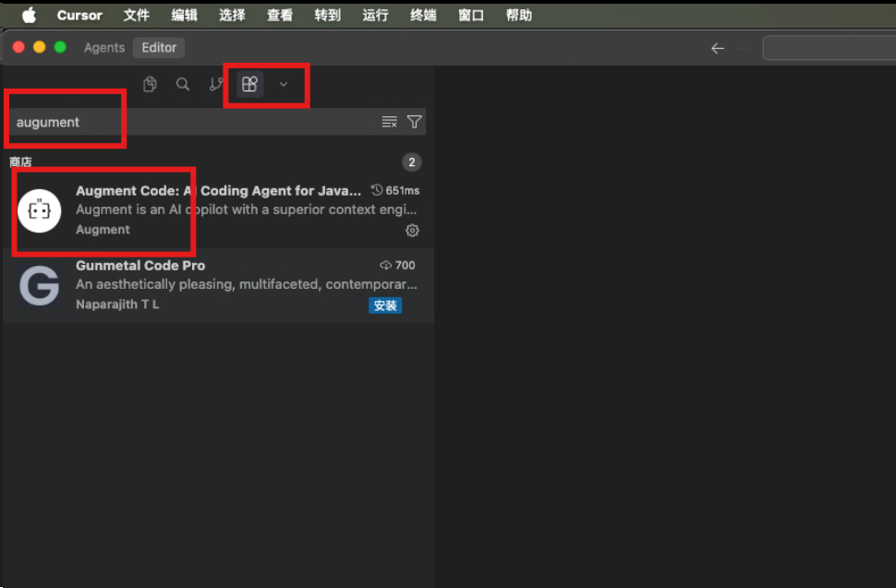This screenshot has width=896, height=588.
Task: Select the Extensions icon in sidebar
Action: 249,85
